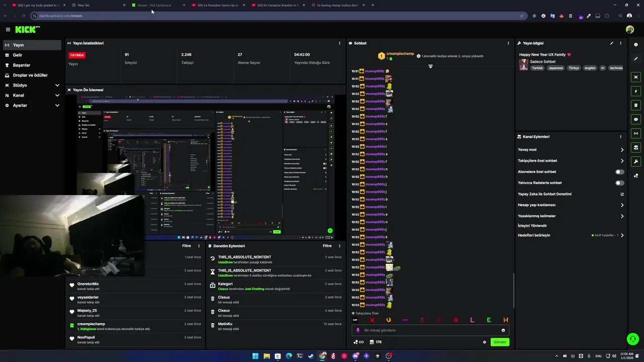Switch to Ex-boxing champ Joshua browser tab

[337, 5]
